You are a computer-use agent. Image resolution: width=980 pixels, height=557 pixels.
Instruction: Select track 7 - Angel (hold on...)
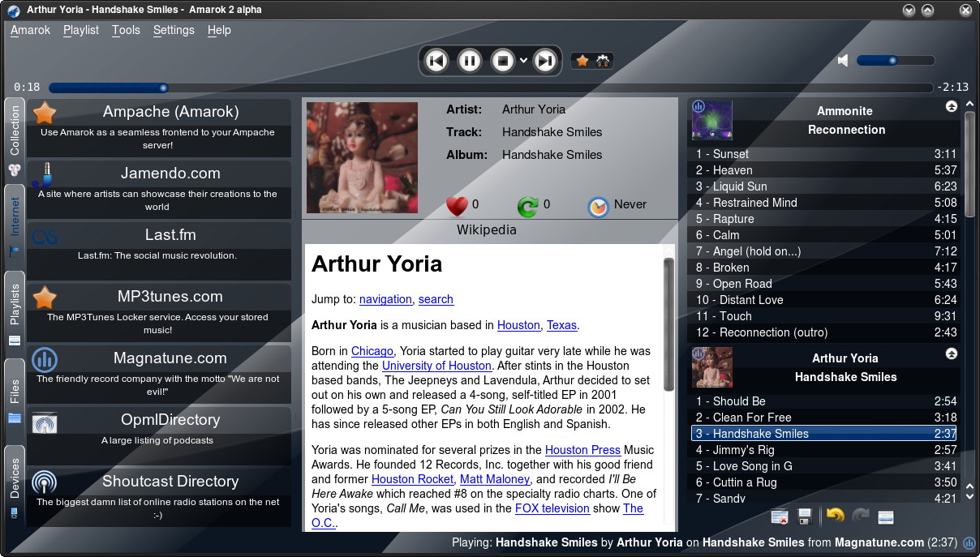coord(824,251)
